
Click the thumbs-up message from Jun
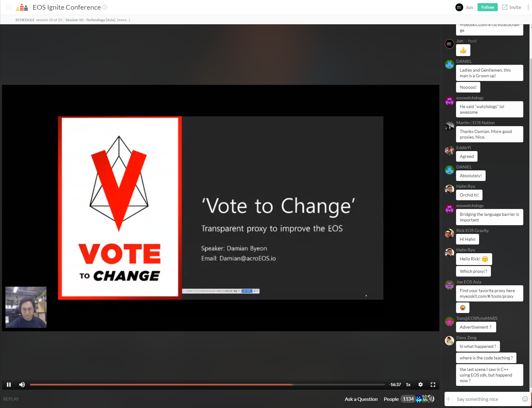463,50
